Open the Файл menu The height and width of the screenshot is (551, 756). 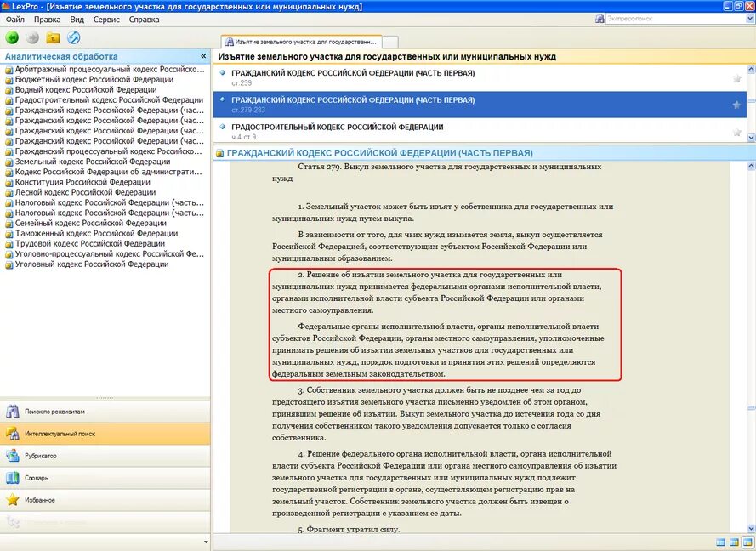(15, 20)
